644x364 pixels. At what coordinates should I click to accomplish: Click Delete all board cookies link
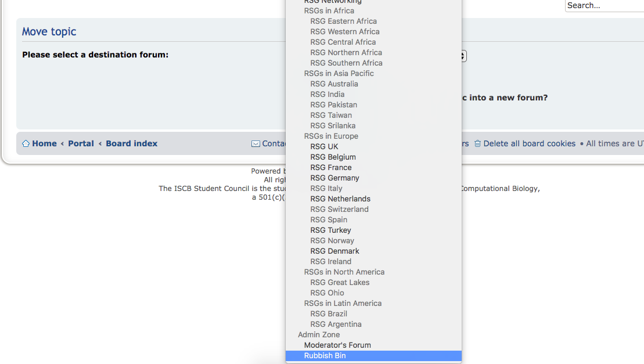pyautogui.click(x=529, y=144)
